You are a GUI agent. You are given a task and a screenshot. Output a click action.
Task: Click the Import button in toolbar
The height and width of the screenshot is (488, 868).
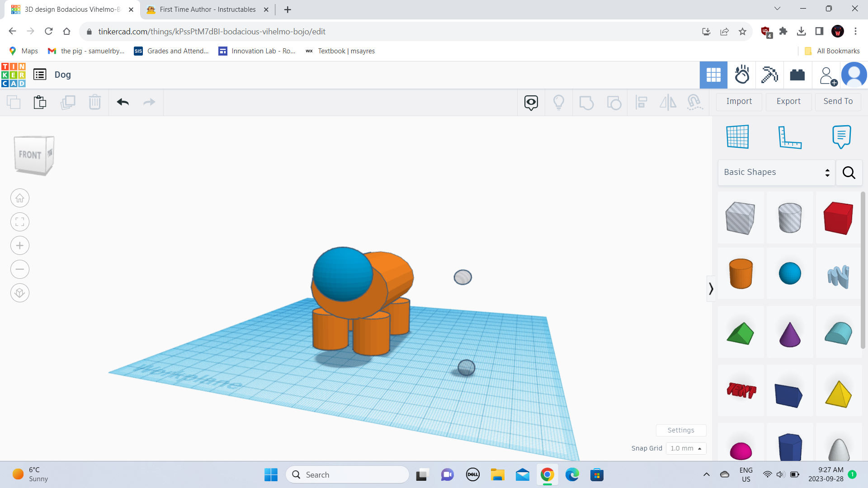(x=739, y=101)
